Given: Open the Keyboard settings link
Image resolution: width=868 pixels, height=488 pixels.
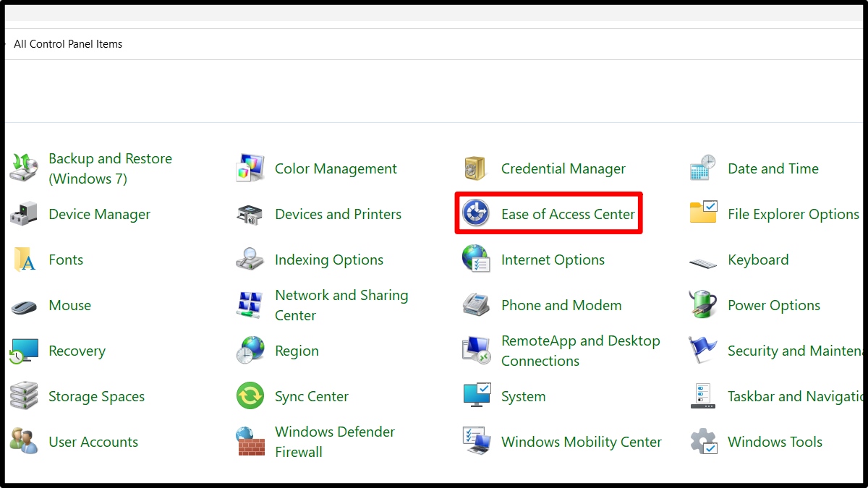Looking at the screenshot, I should pos(758,260).
